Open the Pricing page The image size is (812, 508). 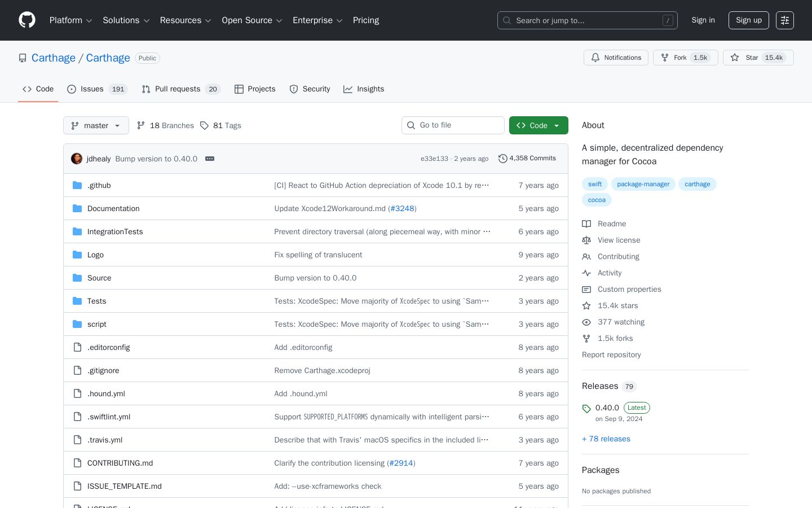[366, 20]
